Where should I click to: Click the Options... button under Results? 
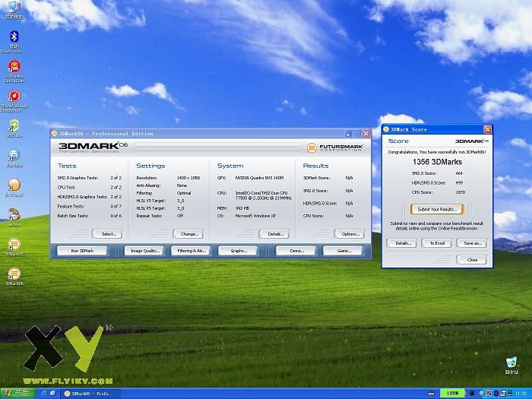[x=350, y=234]
